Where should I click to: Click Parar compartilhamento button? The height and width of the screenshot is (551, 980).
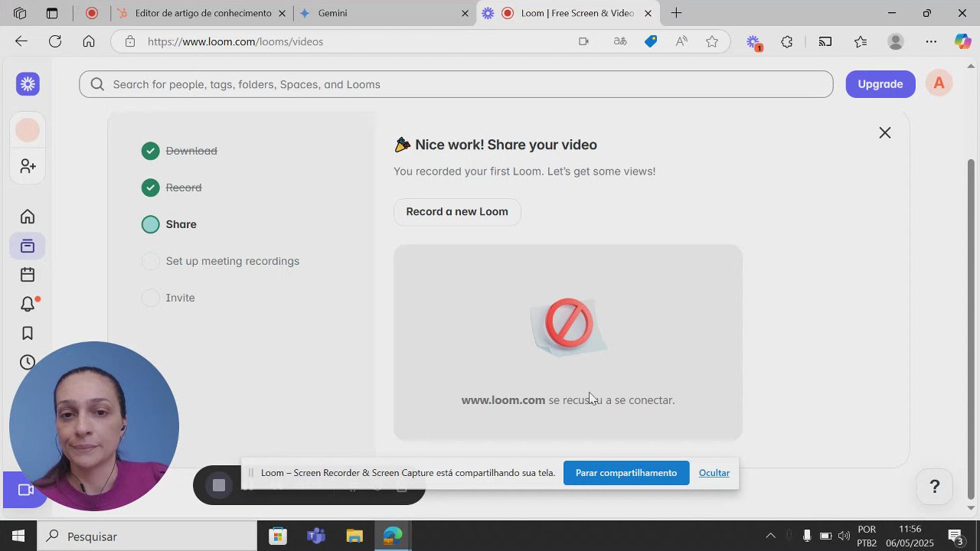626,473
